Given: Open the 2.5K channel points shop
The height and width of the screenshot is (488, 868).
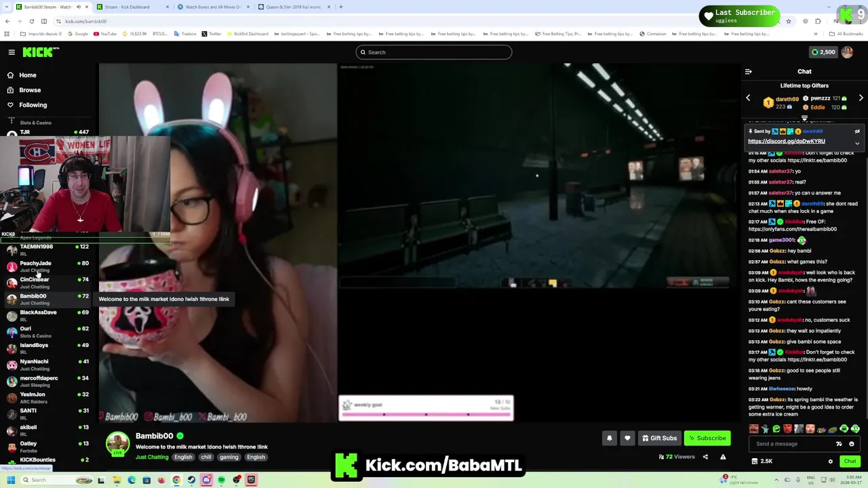Looking at the screenshot, I should tap(762, 462).
